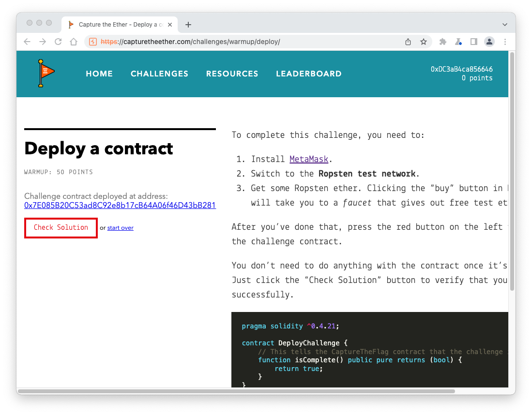Click the horizontal page scrollbar
532x415 pixels.
pyautogui.click(x=237, y=391)
